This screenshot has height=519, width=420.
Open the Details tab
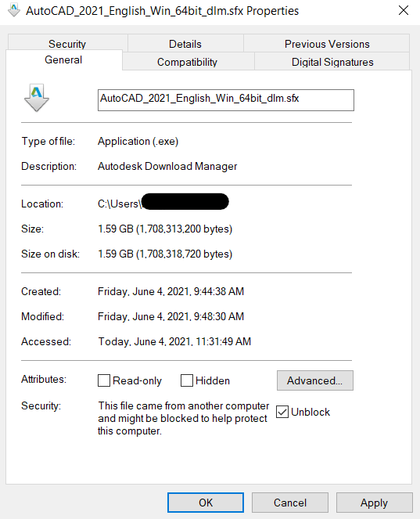coord(185,43)
